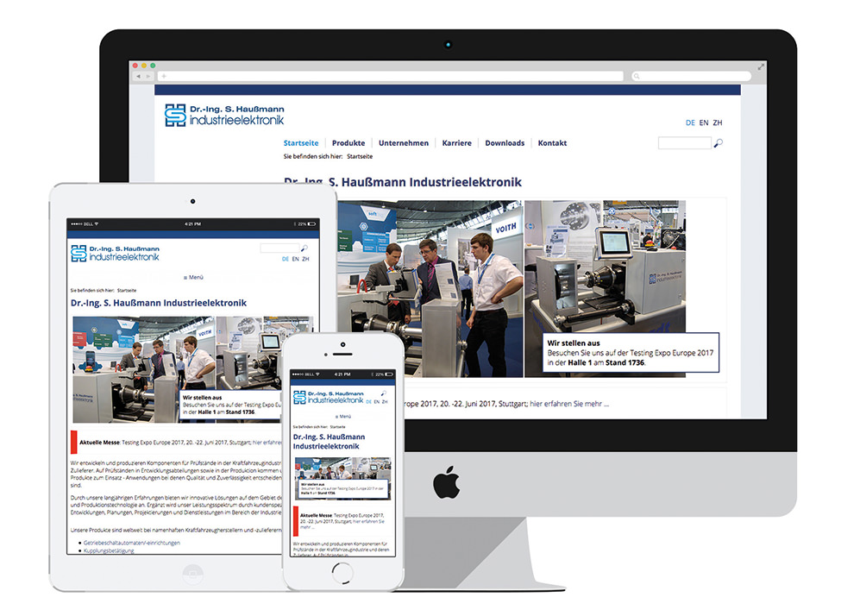Screen dimensions: 866x616
Task: Click the desktop browser back arrow
Action: point(138,76)
